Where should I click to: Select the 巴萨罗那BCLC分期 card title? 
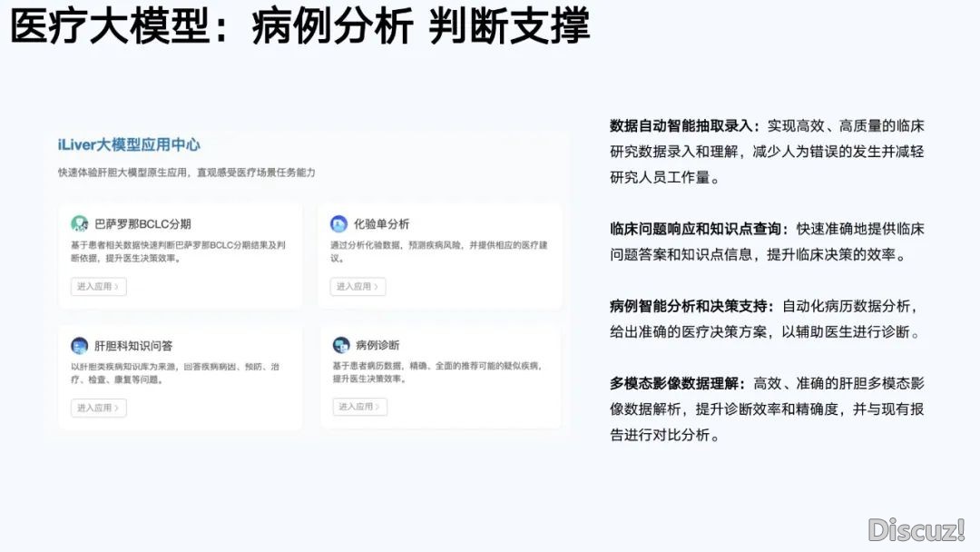coord(142,224)
